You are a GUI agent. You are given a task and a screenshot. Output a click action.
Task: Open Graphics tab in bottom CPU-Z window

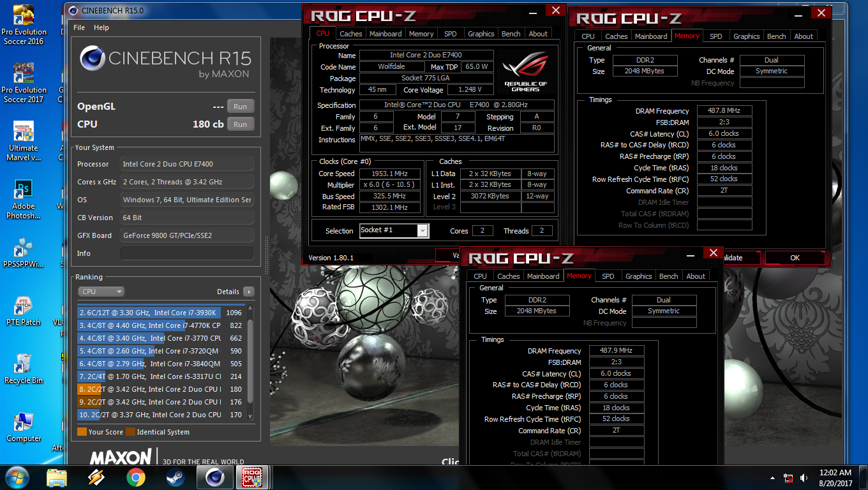click(638, 276)
